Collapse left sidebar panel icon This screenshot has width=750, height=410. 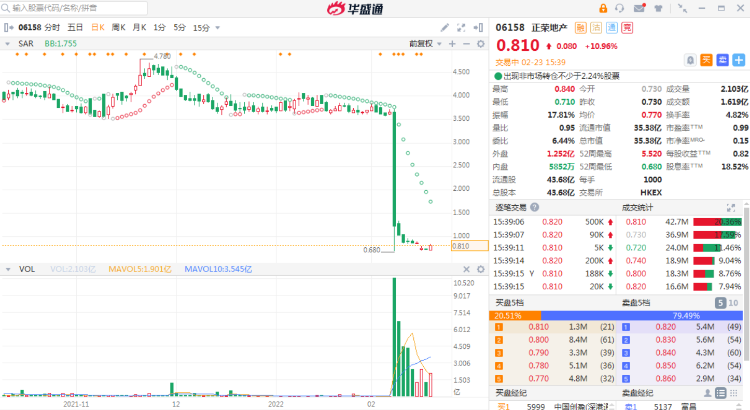[x=8, y=28]
